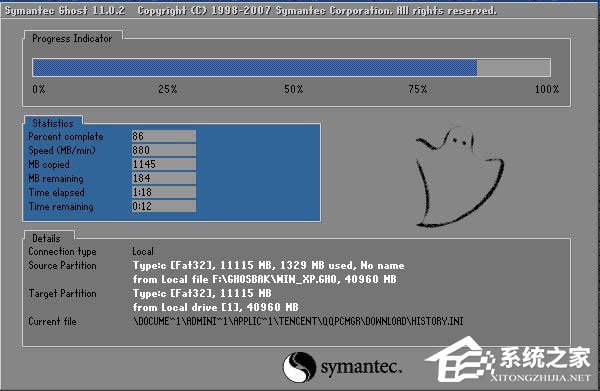Click the Symantec copyright notice text

click(x=317, y=10)
